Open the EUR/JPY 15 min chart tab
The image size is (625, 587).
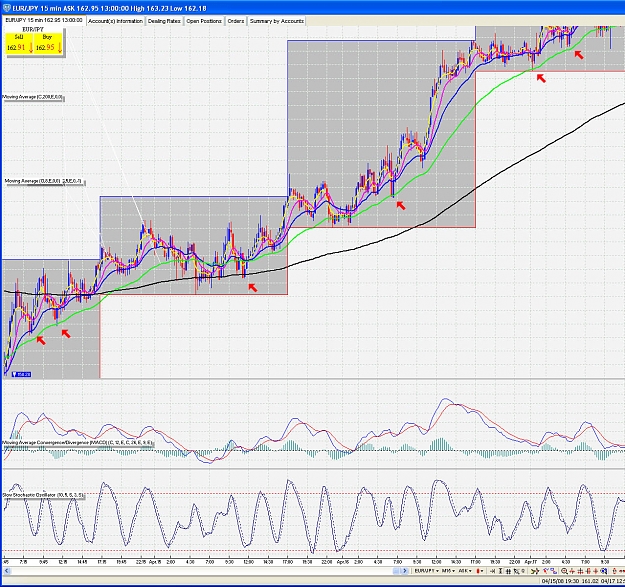[44, 20]
